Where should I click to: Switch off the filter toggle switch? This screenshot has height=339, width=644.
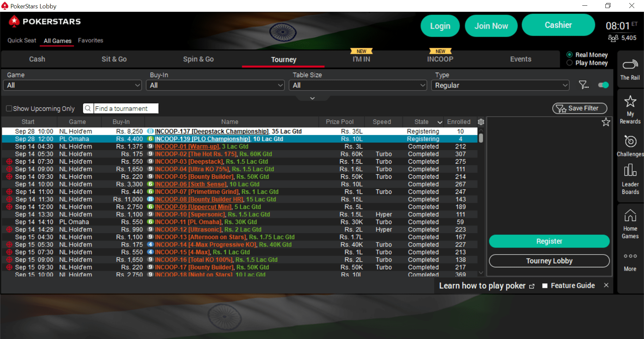tap(603, 85)
